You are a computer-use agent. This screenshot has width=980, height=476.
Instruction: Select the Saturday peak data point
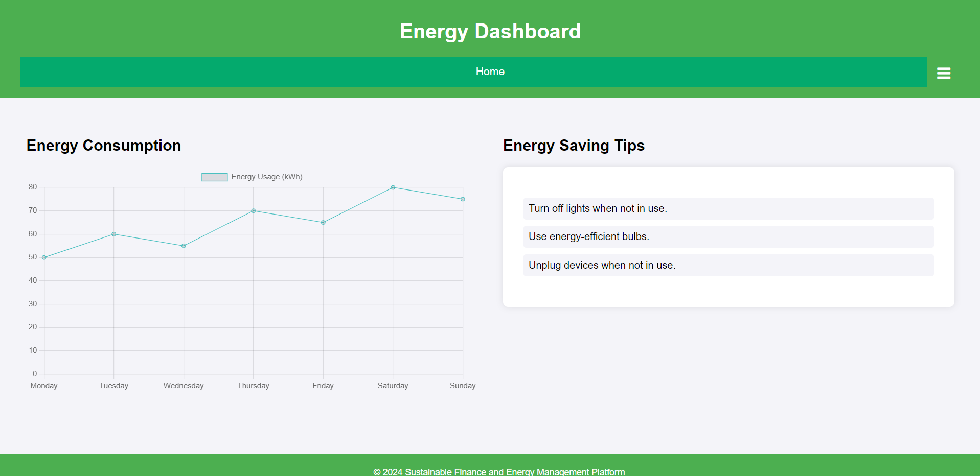[x=393, y=187]
